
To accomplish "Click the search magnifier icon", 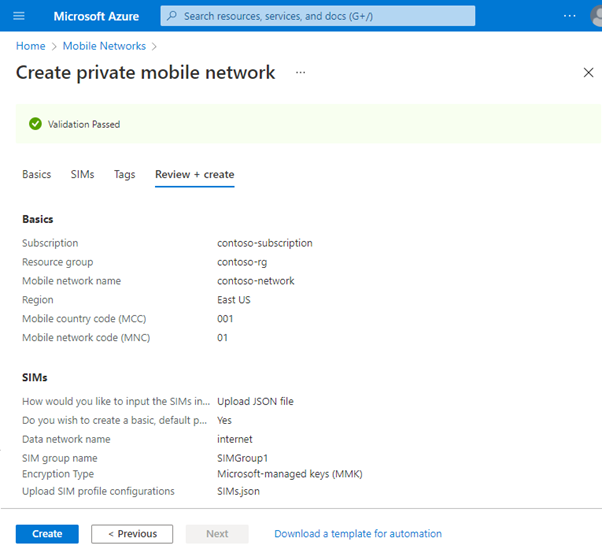I will [172, 16].
